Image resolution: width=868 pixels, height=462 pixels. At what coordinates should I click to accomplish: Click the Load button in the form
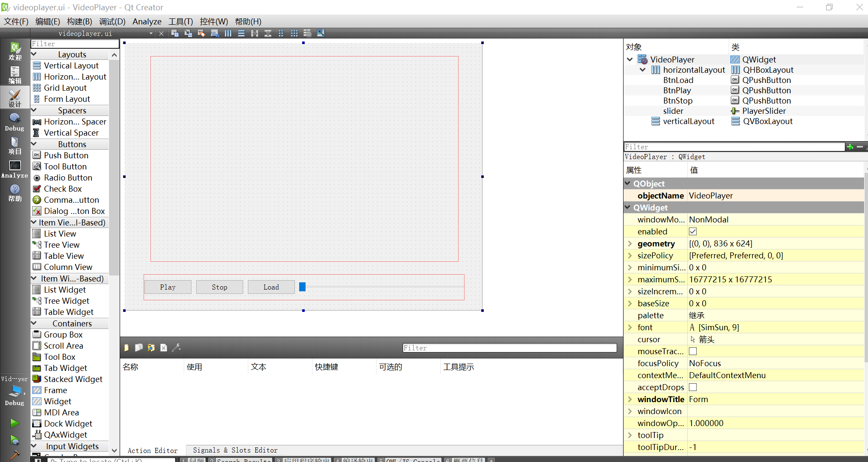[271, 286]
